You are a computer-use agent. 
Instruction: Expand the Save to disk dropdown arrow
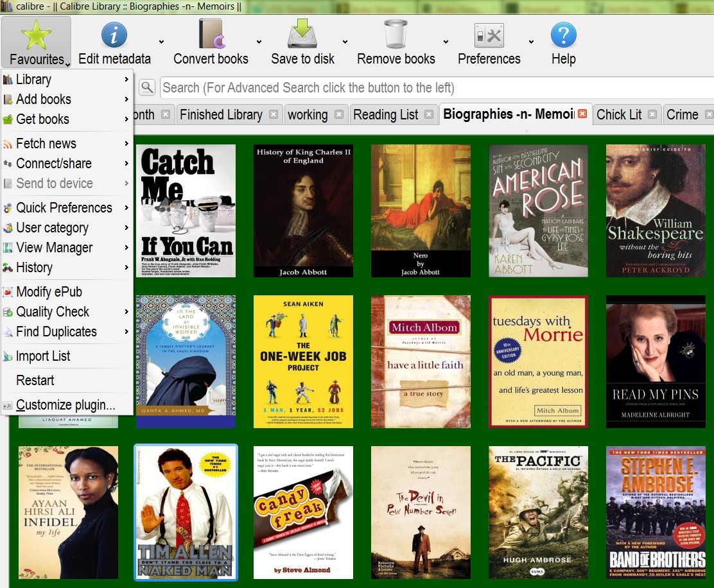point(345,42)
